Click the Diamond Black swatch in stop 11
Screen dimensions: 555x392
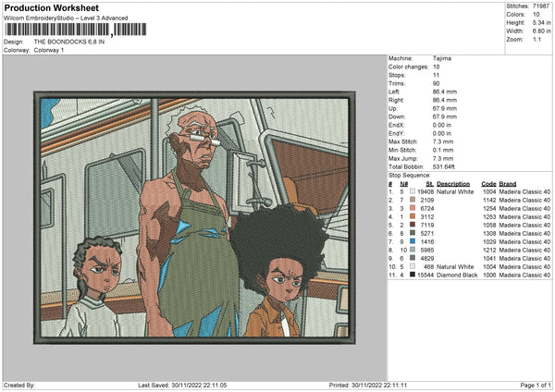pyautogui.click(x=413, y=275)
